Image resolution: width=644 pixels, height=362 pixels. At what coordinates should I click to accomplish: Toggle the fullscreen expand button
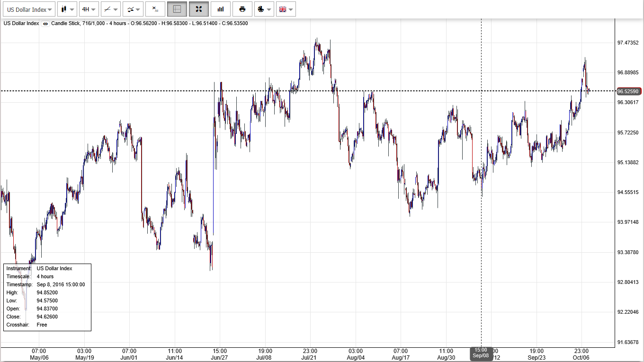click(199, 9)
